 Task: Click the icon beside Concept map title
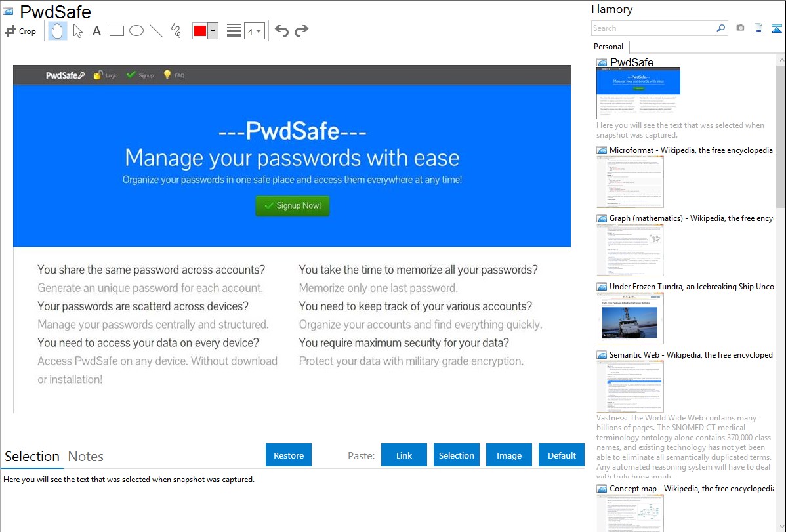tap(602, 488)
